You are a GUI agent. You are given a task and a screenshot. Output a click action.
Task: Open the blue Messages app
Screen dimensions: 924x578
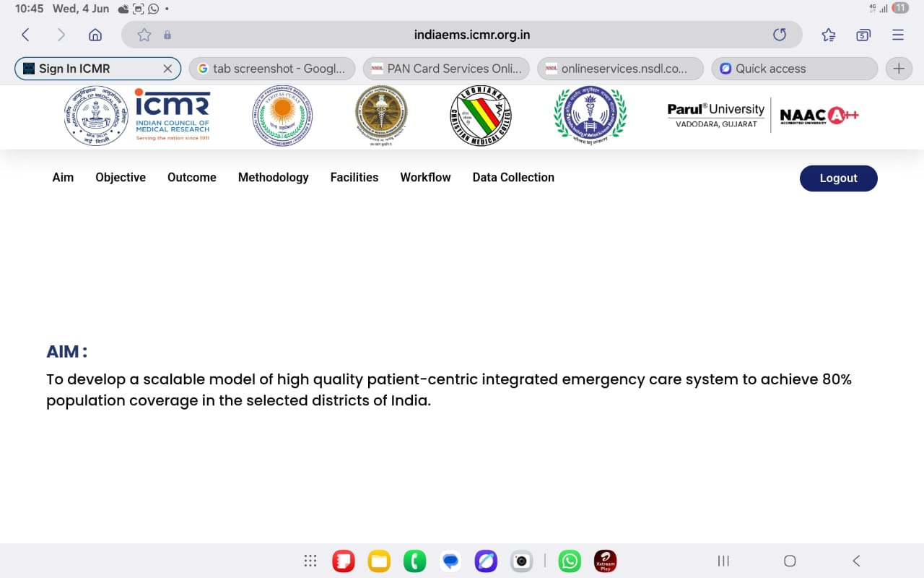[450, 561]
